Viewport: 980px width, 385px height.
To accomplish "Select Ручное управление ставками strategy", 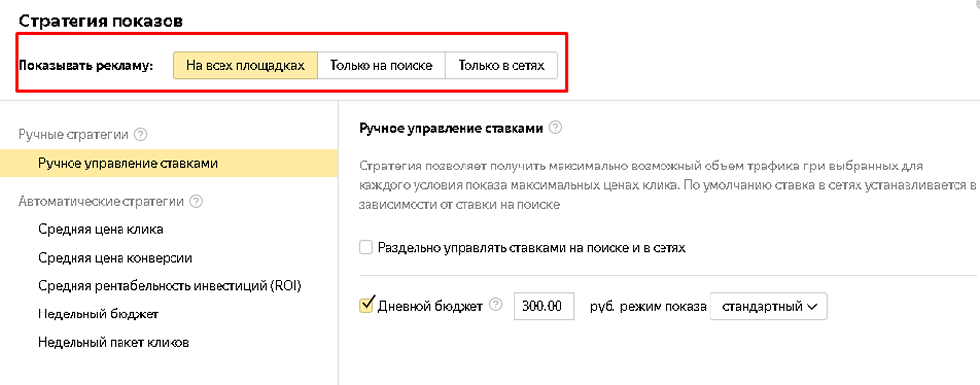I will [x=169, y=164].
